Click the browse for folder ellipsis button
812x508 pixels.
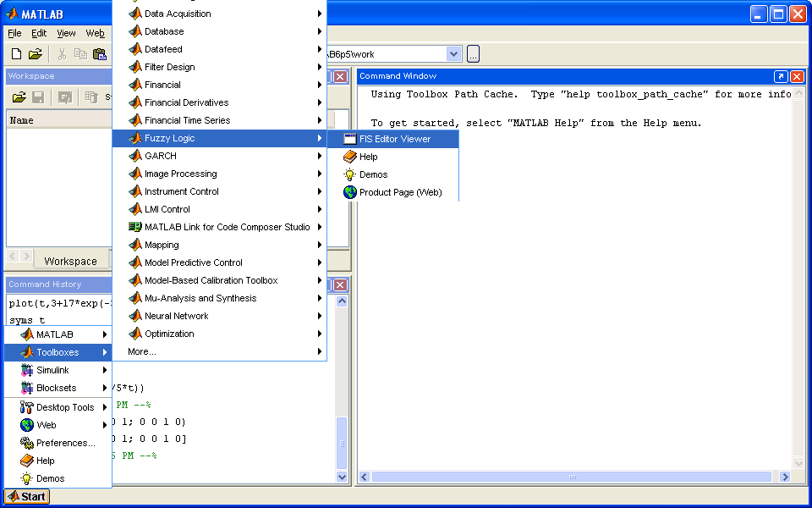click(473, 54)
